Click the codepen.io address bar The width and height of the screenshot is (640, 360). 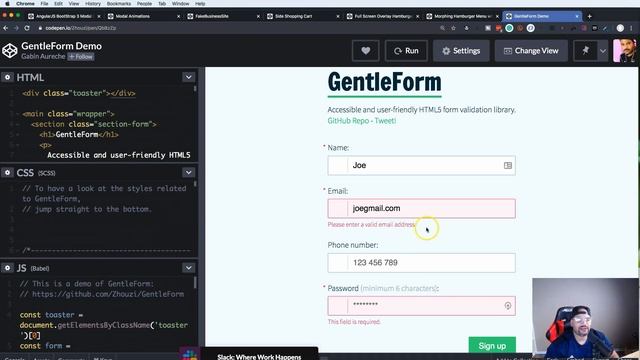point(81,28)
